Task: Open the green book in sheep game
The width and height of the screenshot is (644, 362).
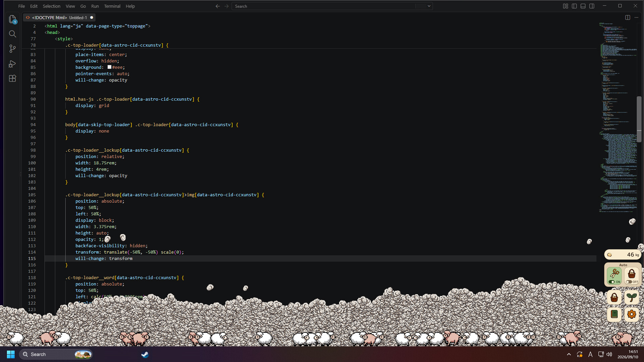Action: [x=614, y=314]
